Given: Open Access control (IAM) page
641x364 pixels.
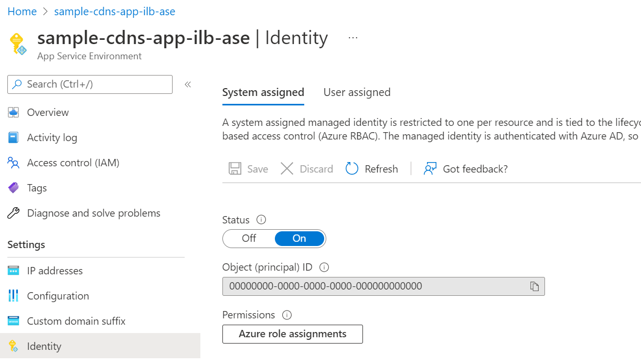Looking at the screenshot, I should [73, 163].
